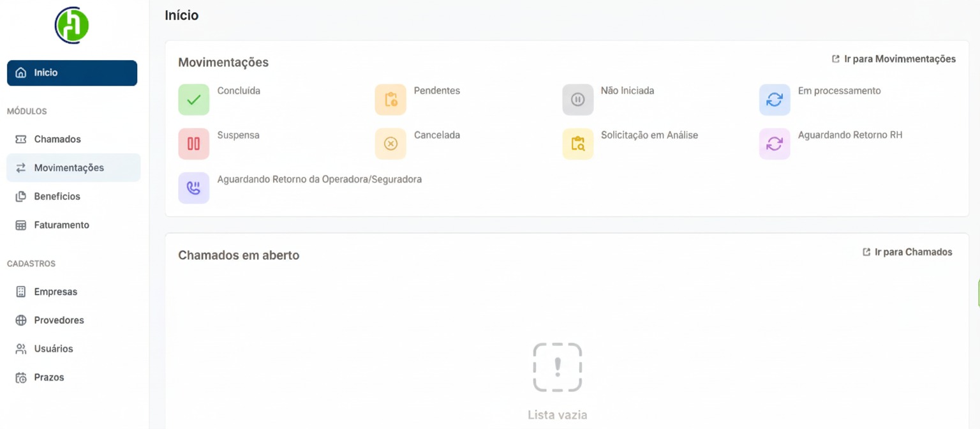Viewport: 980px width, 429px height.
Task: Click the company logo at the top
Action: pos(71,25)
